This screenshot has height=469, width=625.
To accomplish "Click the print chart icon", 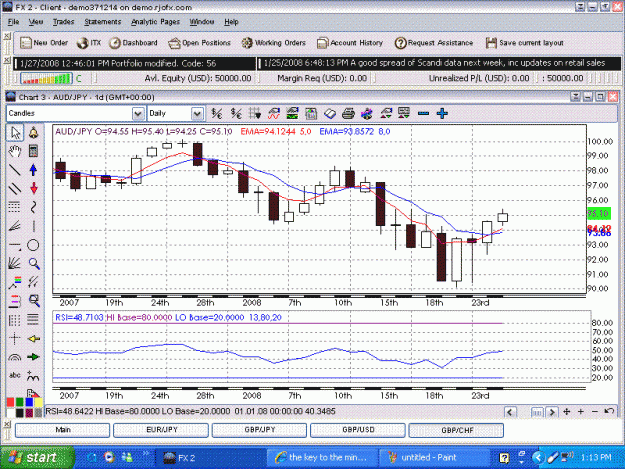I will pyautogui.click(x=348, y=114).
